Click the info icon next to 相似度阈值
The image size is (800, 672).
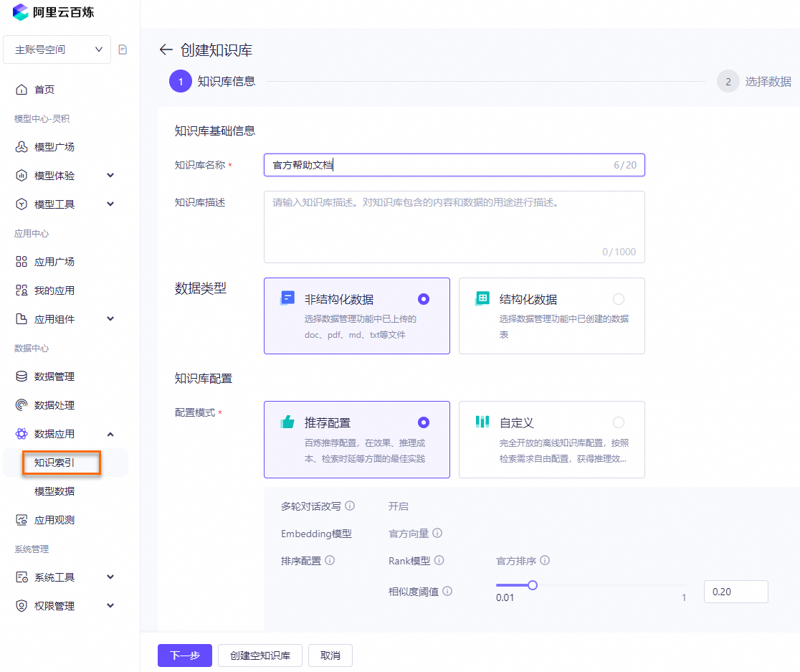point(447,591)
